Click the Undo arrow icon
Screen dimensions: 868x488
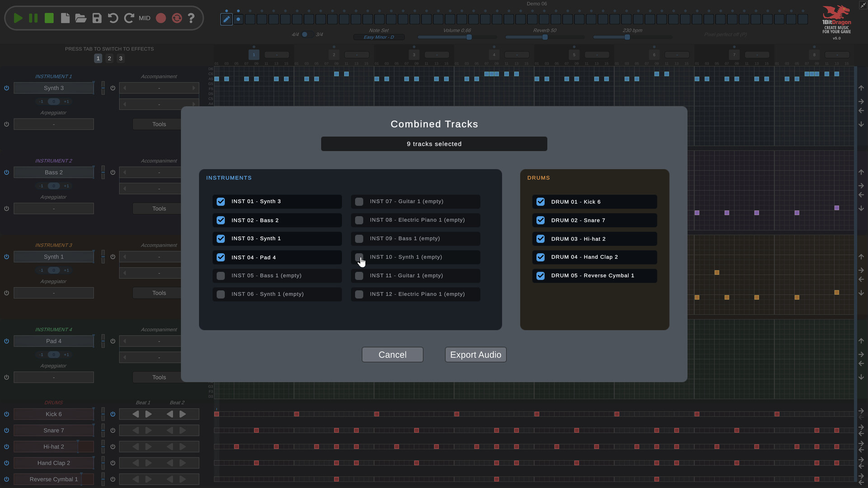(x=113, y=18)
